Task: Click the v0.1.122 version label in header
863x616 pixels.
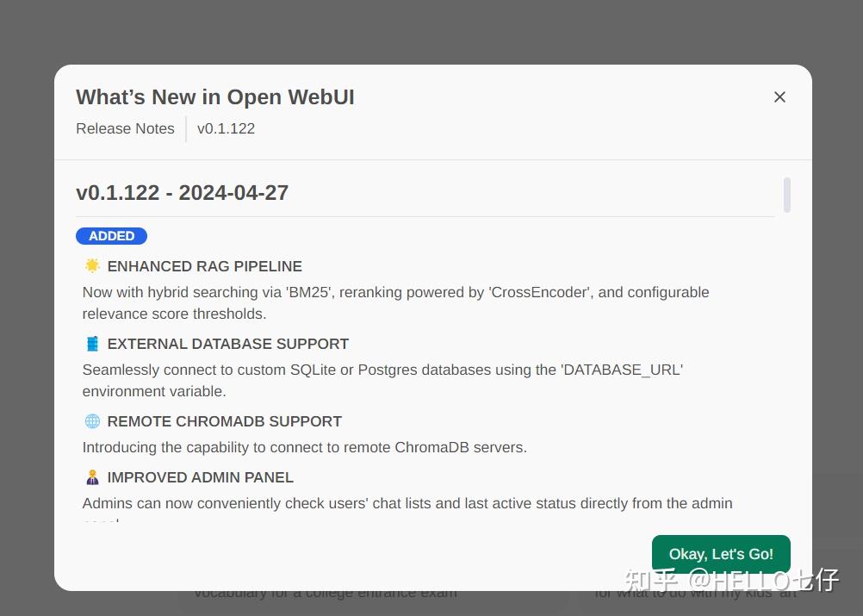Action: click(226, 129)
